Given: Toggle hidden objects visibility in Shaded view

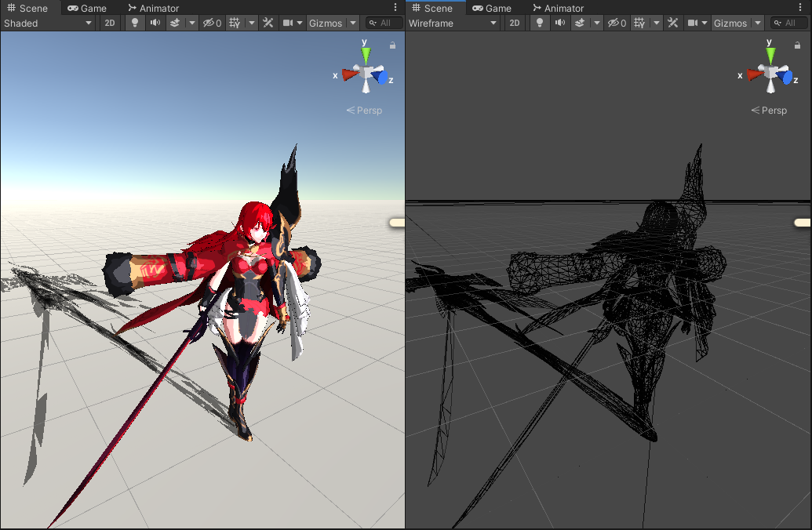Looking at the screenshot, I should click(212, 23).
